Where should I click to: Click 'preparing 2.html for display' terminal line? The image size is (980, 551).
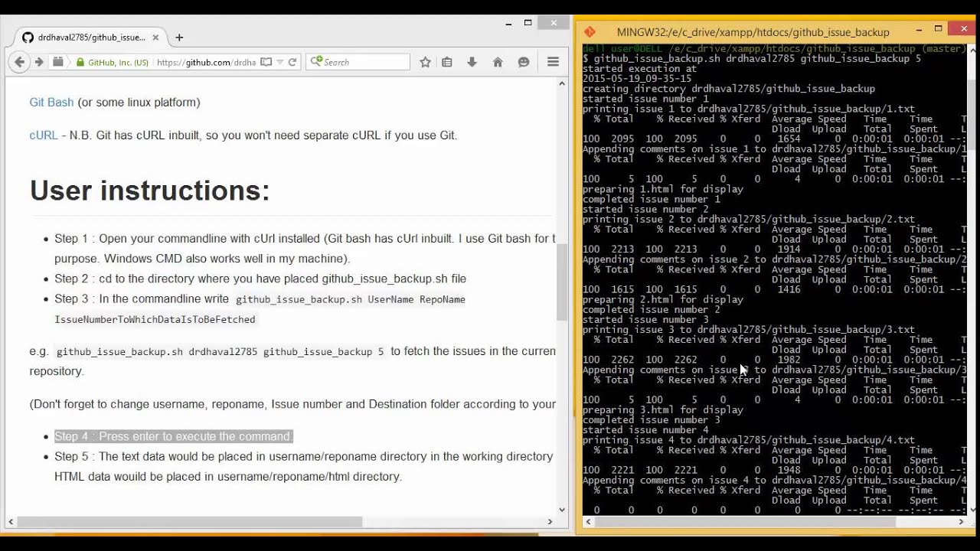pyautogui.click(x=663, y=299)
